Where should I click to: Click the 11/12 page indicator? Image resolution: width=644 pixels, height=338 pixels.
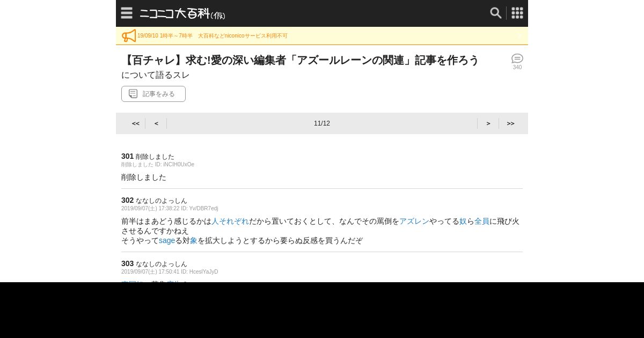(x=322, y=123)
